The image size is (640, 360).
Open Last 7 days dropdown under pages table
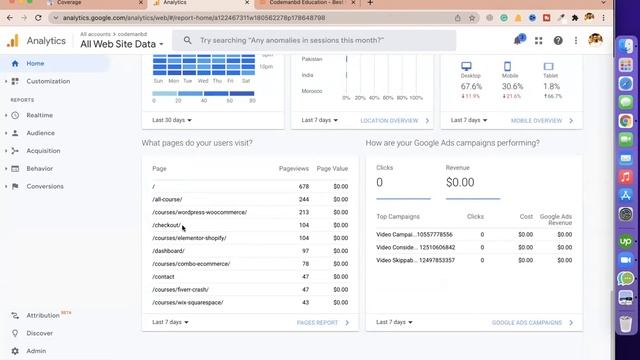coord(170,322)
